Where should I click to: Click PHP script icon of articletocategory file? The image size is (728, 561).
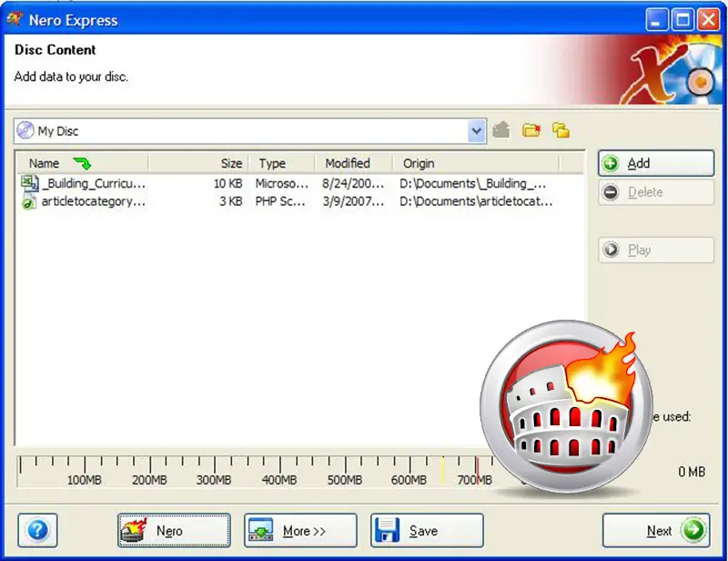(29, 201)
